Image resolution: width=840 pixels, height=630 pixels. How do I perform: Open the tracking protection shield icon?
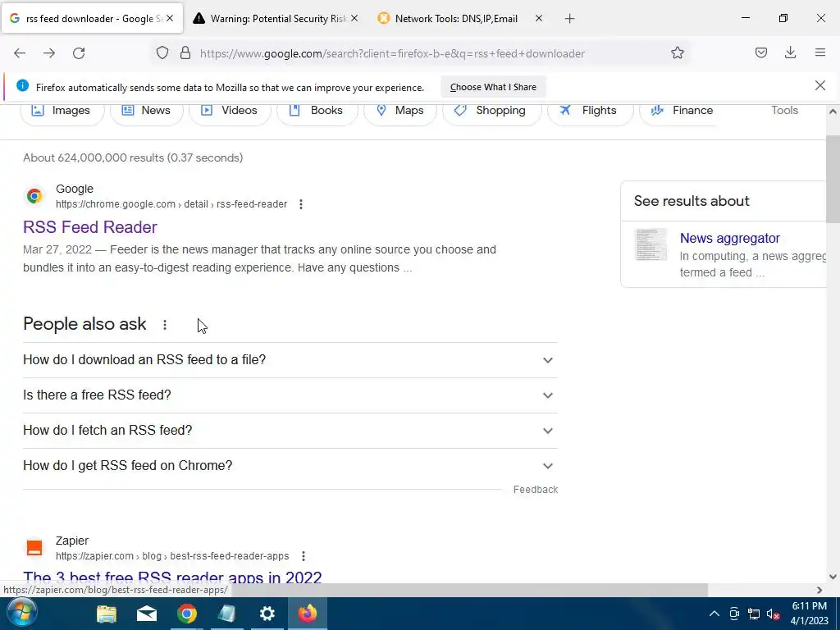[162, 53]
